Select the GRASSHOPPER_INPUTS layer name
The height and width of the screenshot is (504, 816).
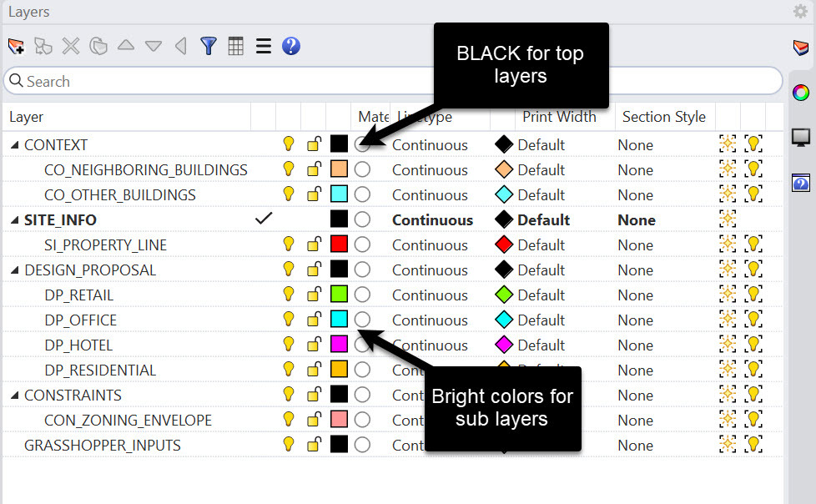click(103, 445)
